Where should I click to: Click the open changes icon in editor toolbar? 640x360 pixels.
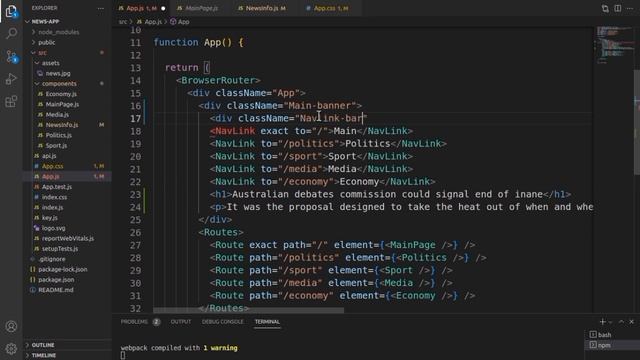click(605, 8)
